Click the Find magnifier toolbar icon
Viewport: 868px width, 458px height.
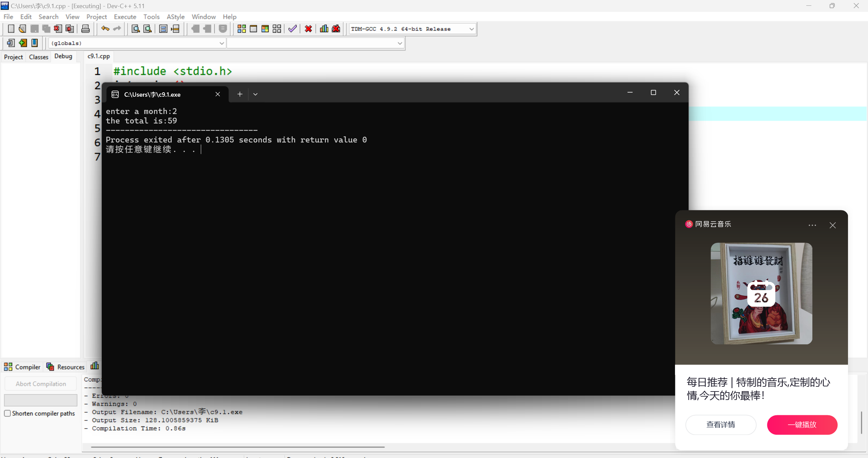pos(135,29)
